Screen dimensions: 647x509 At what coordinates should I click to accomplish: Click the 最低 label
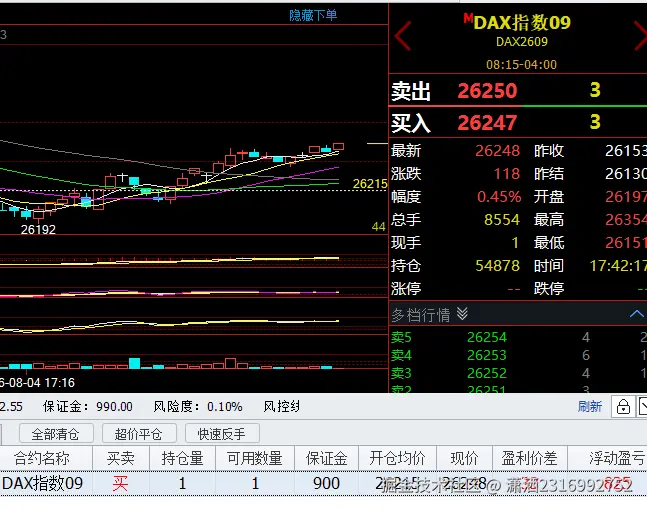(549, 243)
